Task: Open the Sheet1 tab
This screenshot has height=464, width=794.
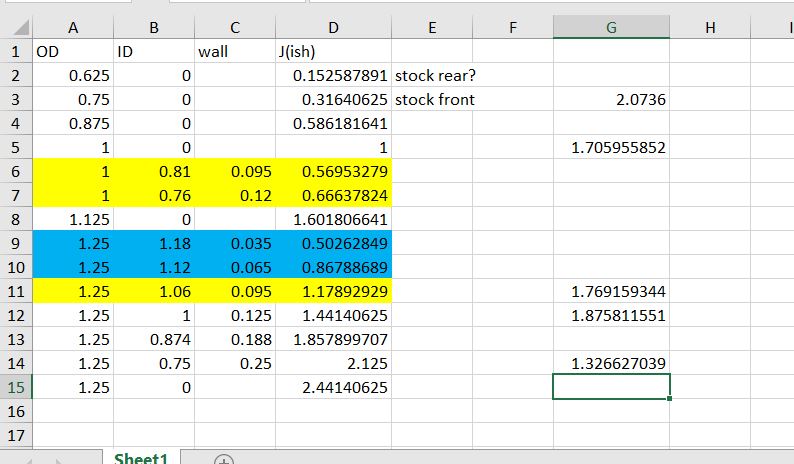Action: 141,458
